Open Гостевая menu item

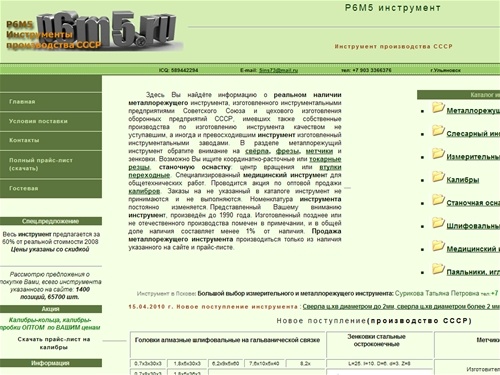click(x=51, y=189)
